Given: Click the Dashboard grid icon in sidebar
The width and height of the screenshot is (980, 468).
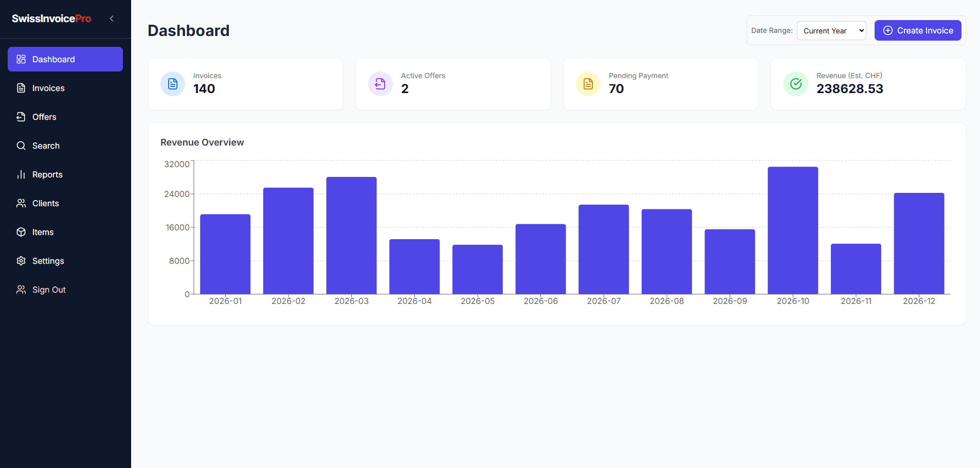Looking at the screenshot, I should [x=21, y=59].
